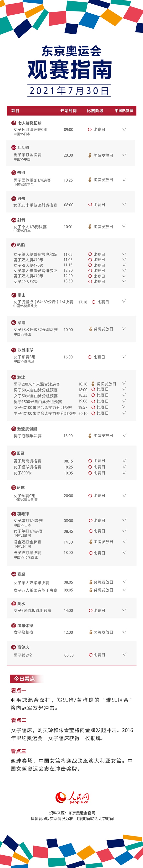Click the checkmark for beach volleyball match

[x=124, y=356]
